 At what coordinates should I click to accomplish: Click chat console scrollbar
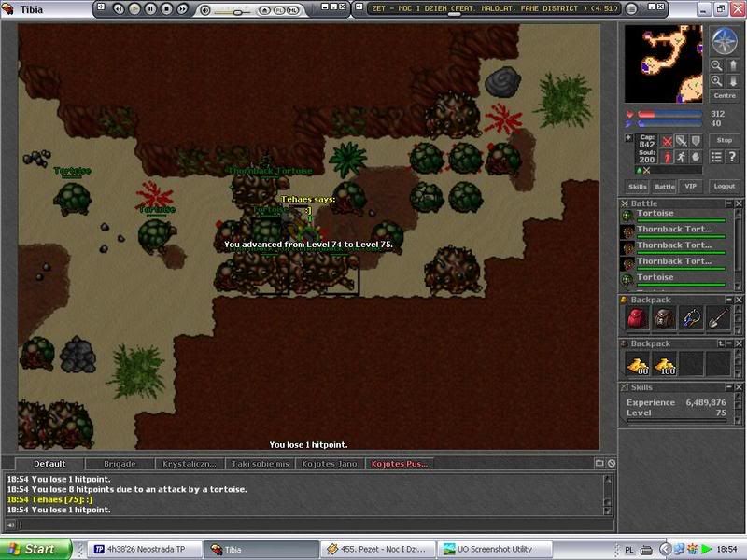coord(608,495)
